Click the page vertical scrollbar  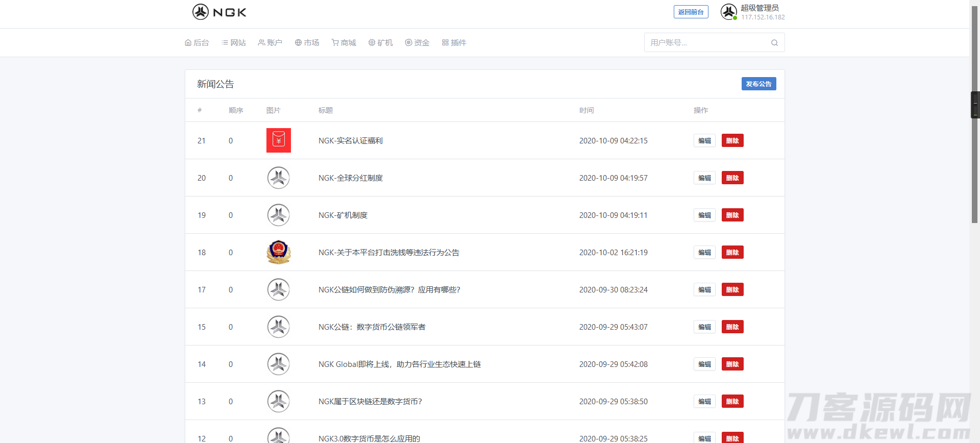[x=974, y=153]
